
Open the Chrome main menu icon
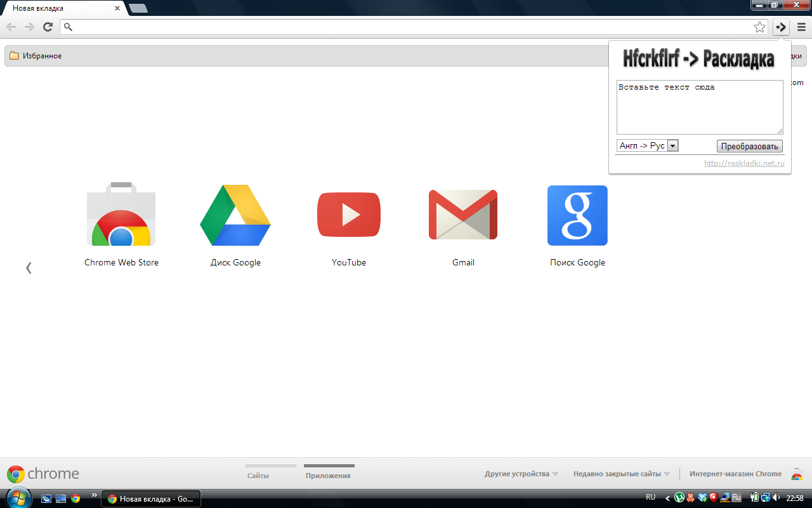(801, 27)
